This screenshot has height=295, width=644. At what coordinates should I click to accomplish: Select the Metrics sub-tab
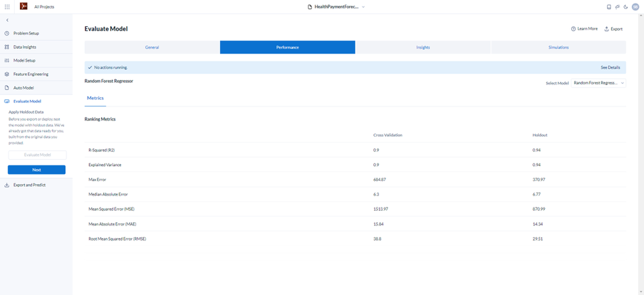pyautogui.click(x=95, y=98)
